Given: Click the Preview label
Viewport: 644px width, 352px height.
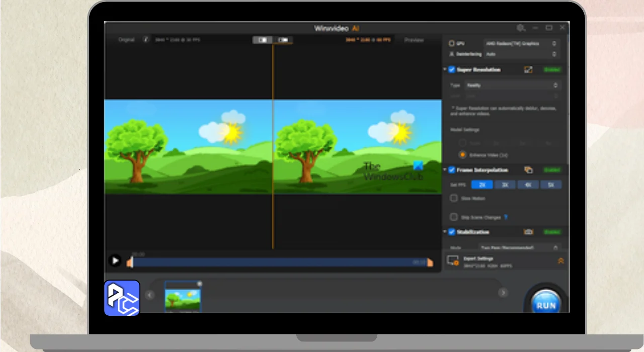Looking at the screenshot, I should point(414,40).
